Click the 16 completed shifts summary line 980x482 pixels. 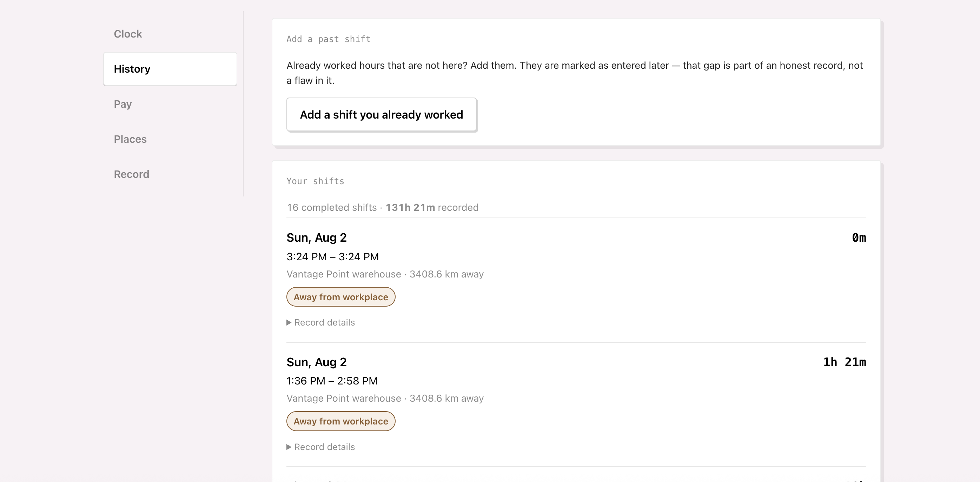(382, 208)
